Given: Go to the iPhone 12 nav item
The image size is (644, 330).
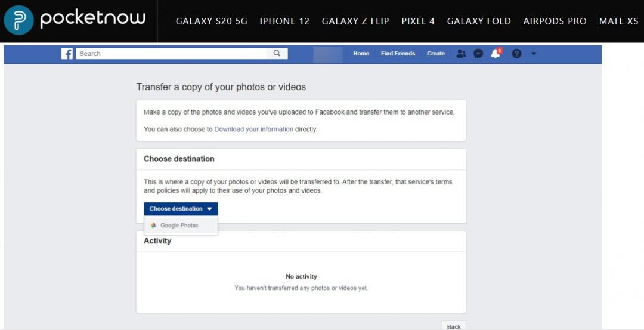Looking at the screenshot, I should [284, 21].
